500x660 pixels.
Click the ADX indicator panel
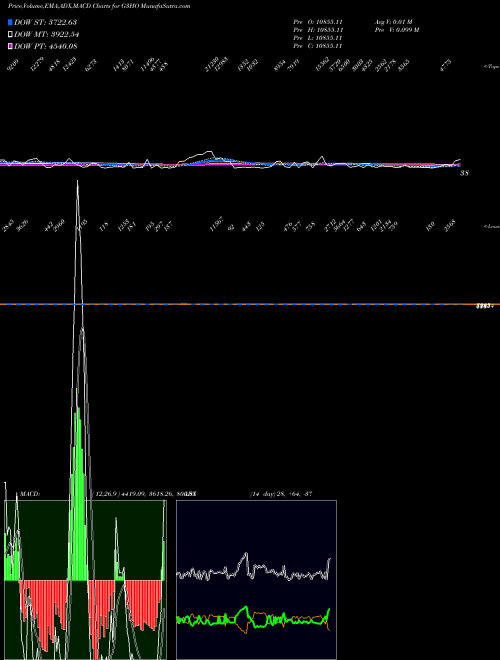coord(256,580)
